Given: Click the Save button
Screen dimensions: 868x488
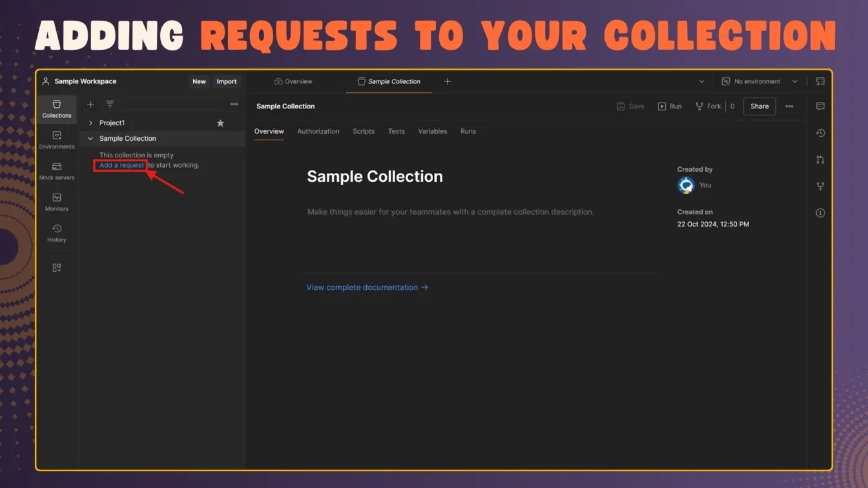Looking at the screenshot, I should point(630,106).
